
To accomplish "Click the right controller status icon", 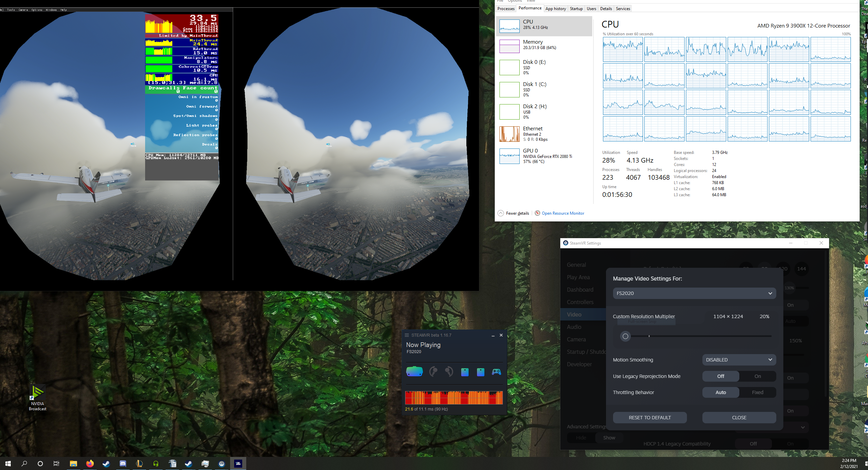I will coord(449,372).
